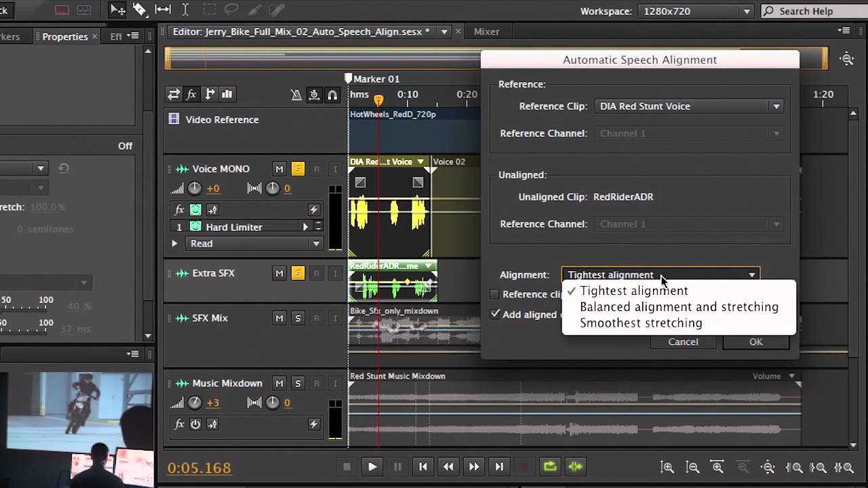Open Voice MONO automation mode Read dropdown
Viewport: 868px width, 488px height.
pyautogui.click(x=255, y=243)
